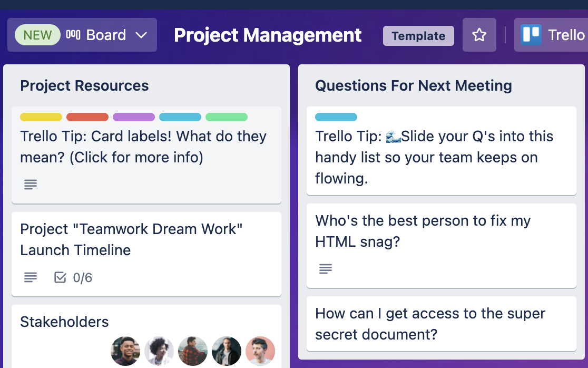This screenshot has height=368, width=588.
Task: Open the super secret document question card
Action: coord(442,324)
